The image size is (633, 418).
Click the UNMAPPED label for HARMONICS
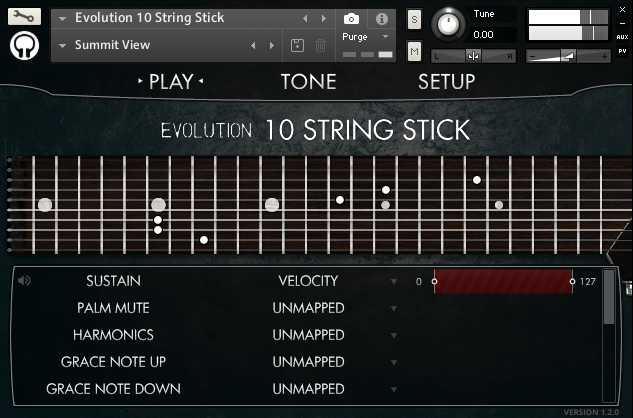308,335
